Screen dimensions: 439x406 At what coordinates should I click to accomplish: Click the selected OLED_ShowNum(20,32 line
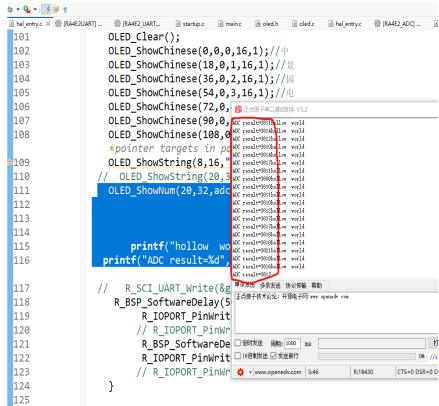[169, 190]
